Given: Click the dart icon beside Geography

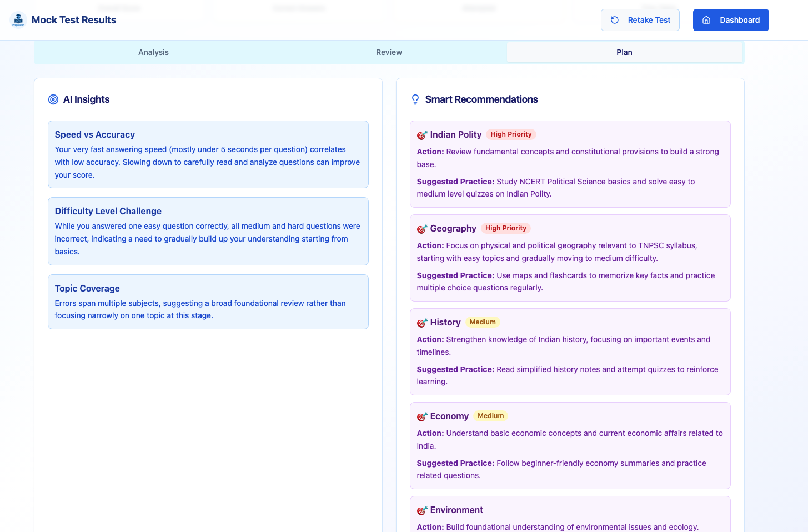Looking at the screenshot, I should click(x=422, y=229).
